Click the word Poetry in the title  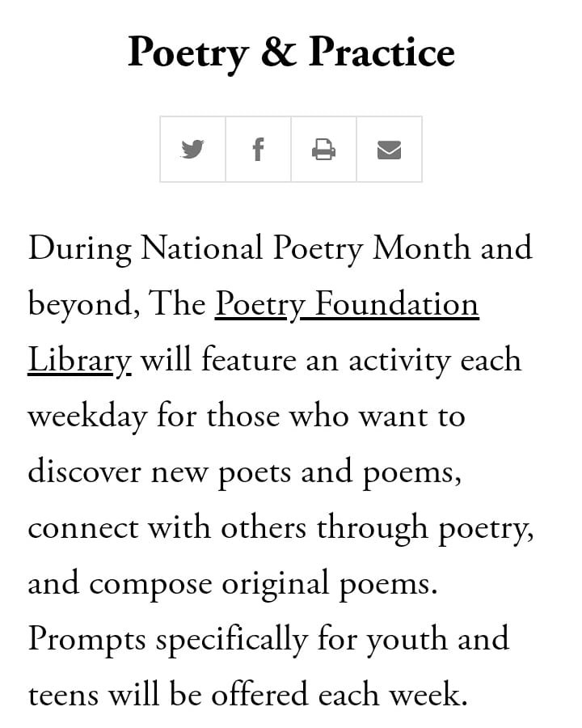tap(188, 53)
